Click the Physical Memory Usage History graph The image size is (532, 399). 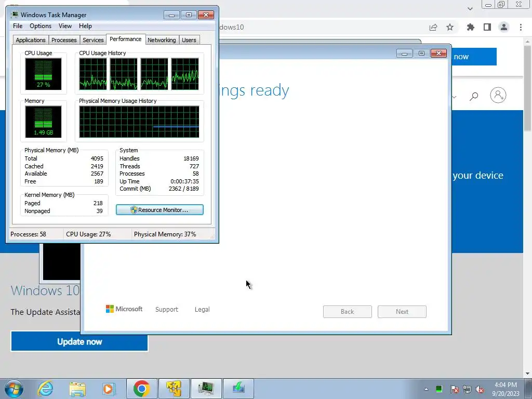tap(139, 122)
